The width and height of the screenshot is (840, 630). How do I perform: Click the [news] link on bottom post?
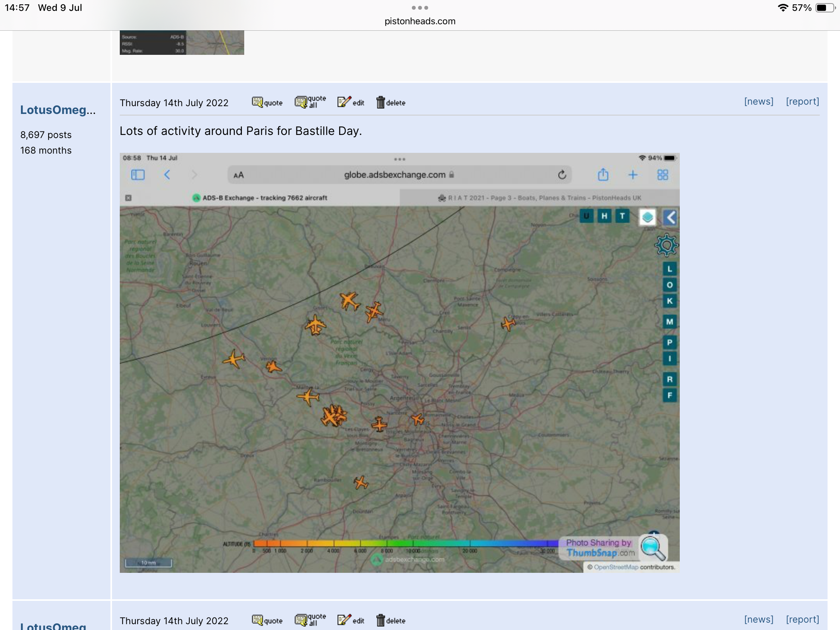click(x=758, y=619)
